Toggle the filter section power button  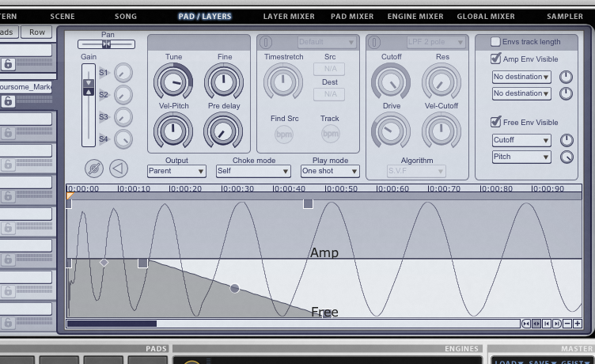tap(374, 42)
